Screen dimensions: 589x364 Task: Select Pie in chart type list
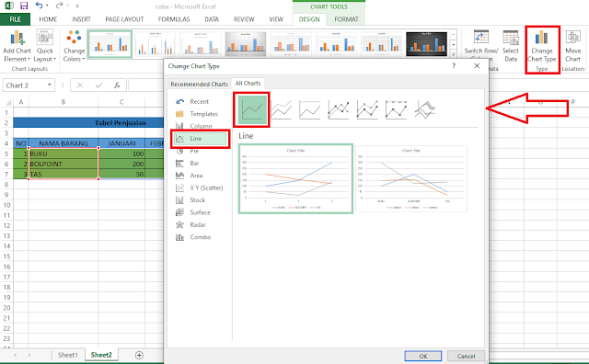pos(194,151)
